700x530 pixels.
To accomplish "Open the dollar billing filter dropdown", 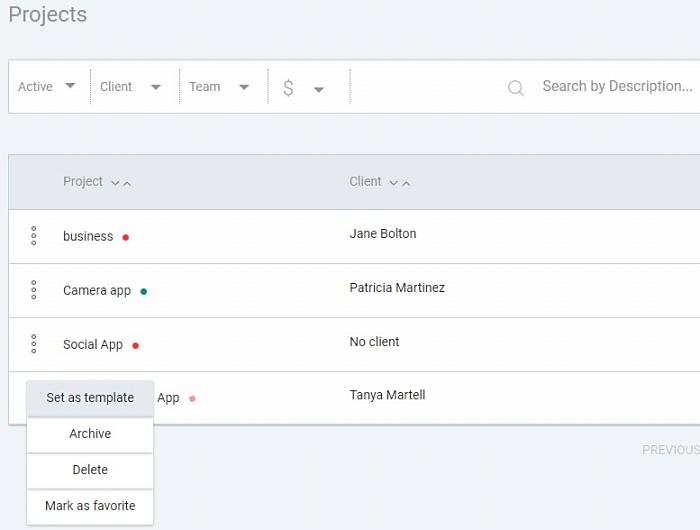I will coord(304,88).
